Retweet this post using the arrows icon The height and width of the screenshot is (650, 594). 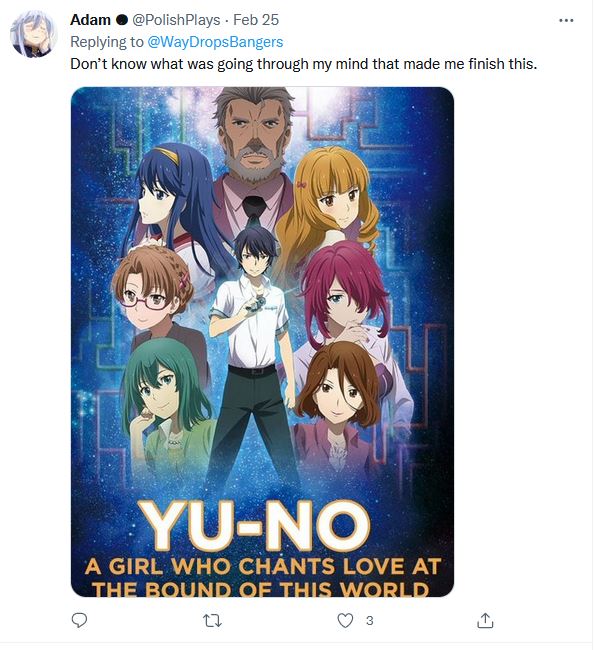(x=212, y=621)
